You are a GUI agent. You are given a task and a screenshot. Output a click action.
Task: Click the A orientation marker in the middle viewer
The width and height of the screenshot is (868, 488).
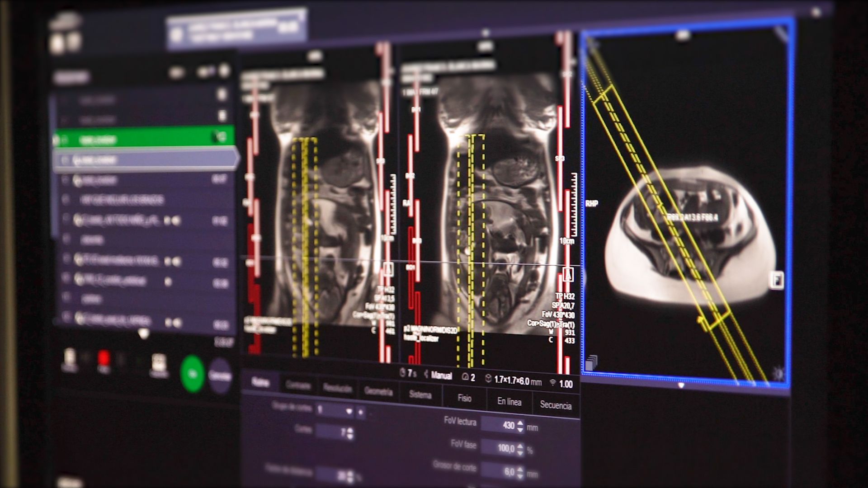click(x=568, y=274)
